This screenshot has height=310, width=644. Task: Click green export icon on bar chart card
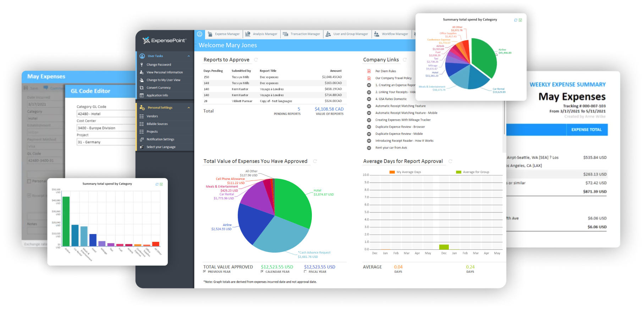pos(161,184)
